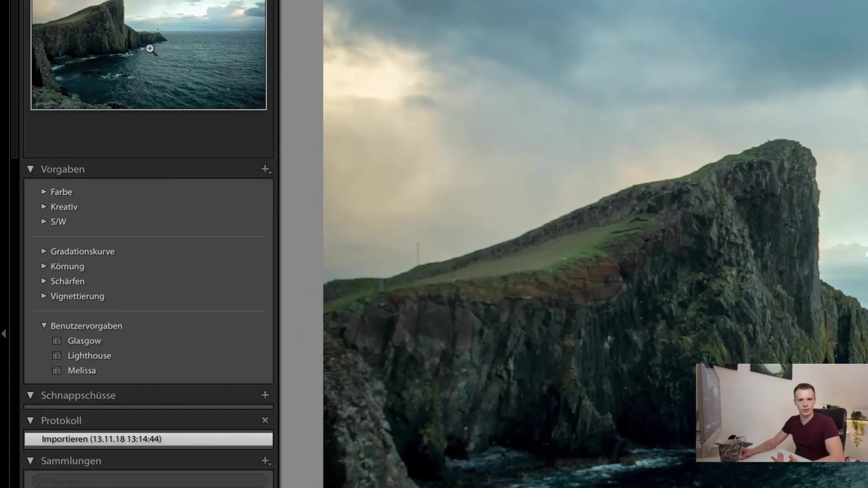Screen dimensions: 868x488
Task: Open the Sammlungen section
Action: tap(71, 460)
